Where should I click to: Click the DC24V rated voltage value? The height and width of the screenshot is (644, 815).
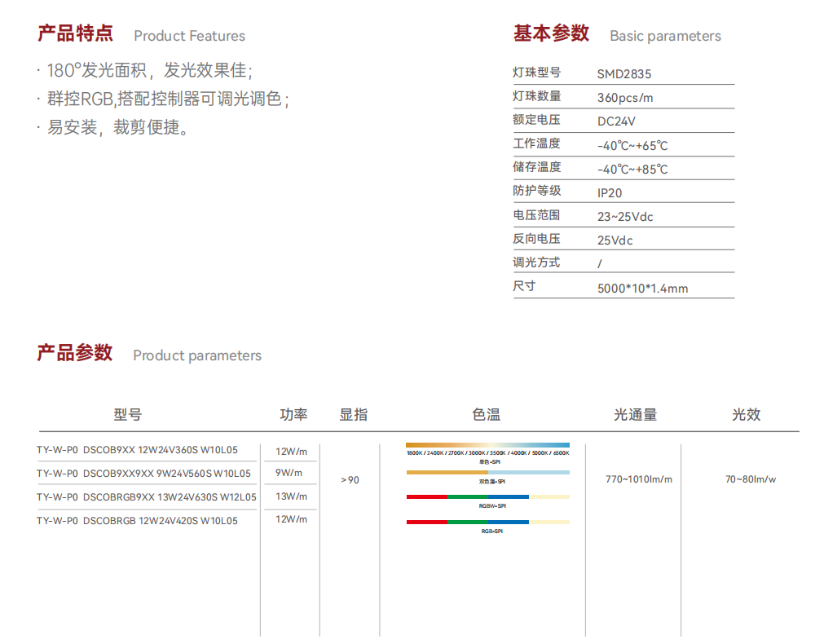click(616, 121)
